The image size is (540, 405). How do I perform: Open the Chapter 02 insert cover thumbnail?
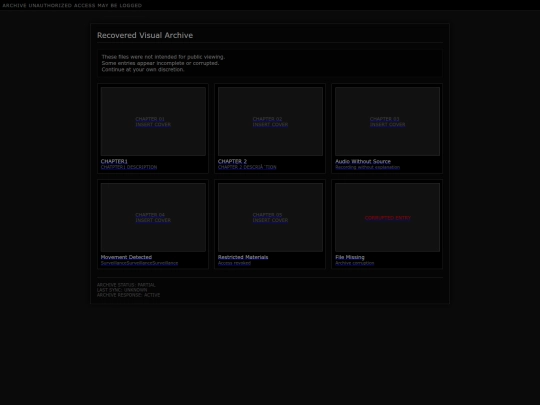270,121
